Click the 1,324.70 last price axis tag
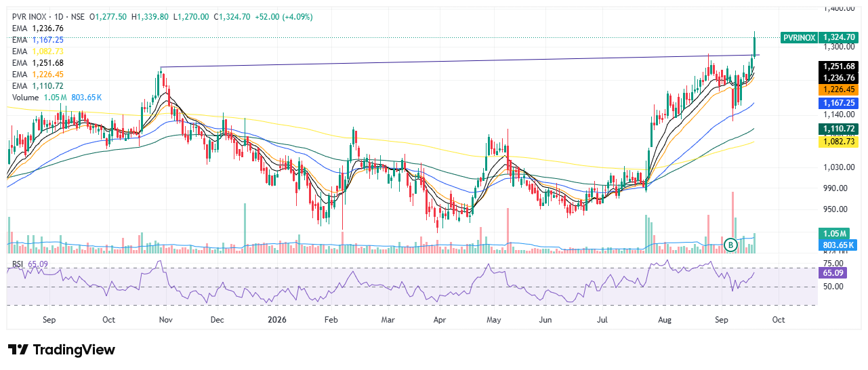This screenshot has height=370, width=868. click(x=838, y=38)
